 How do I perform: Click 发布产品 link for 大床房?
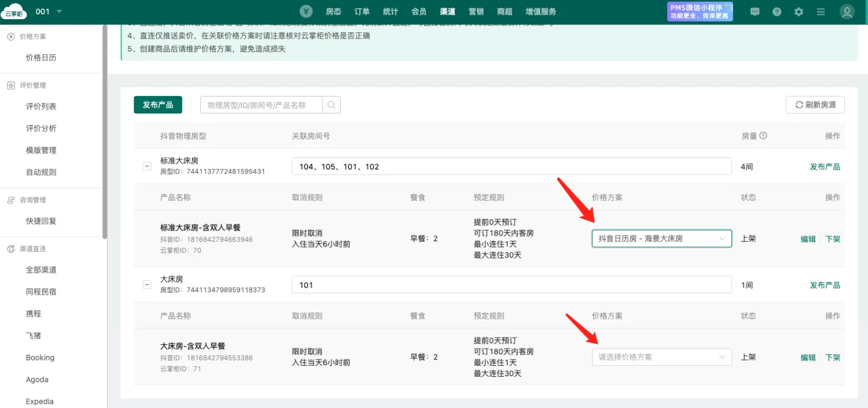coord(825,285)
